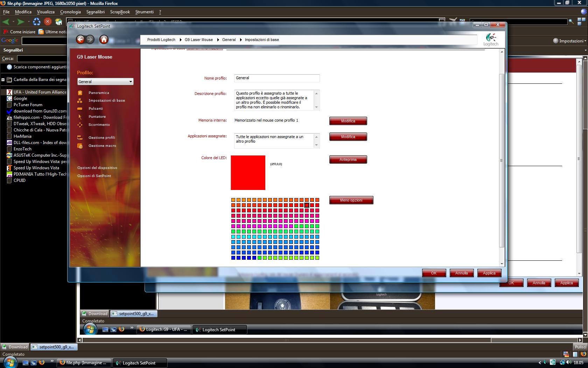The width and height of the screenshot is (588, 368).
Task: Click OK in front SetPoint window
Action: [x=434, y=273]
